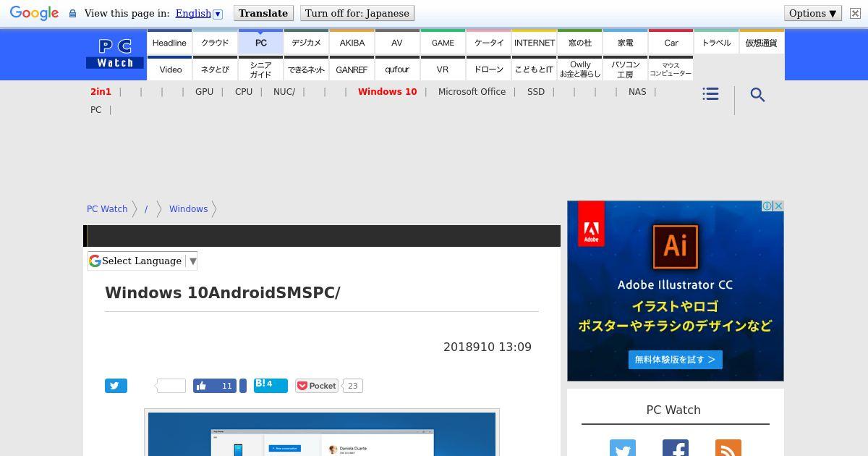
Task: Open the Options dropdown in the translate bar
Action: pos(813,13)
